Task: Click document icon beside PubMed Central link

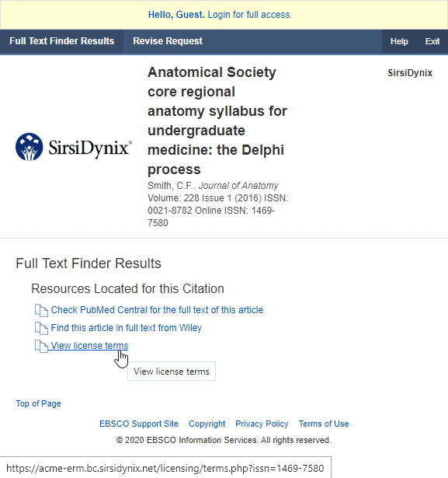Action: 41,310
